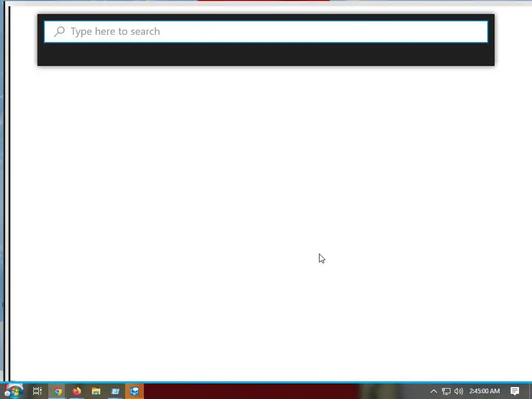Click the 2:45:00 AM clock

[485, 391]
